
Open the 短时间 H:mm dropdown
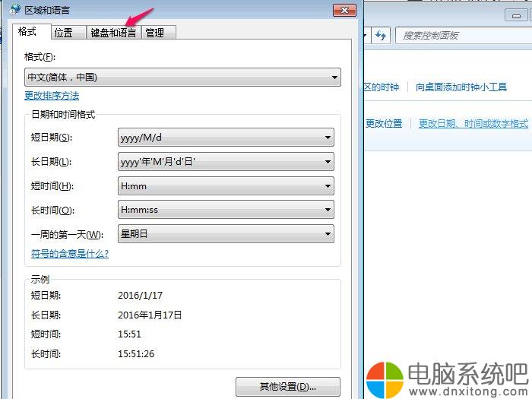click(226, 186)
